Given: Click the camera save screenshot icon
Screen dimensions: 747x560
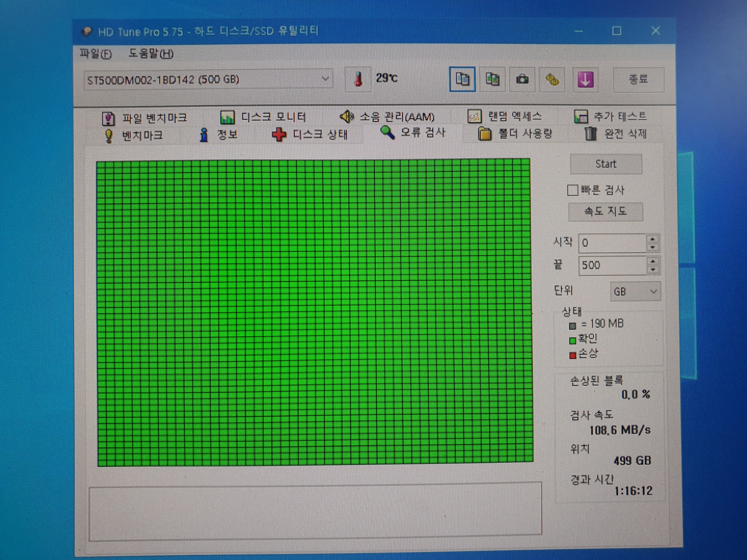Looking at the screenshot, I should tap(522, 80).
